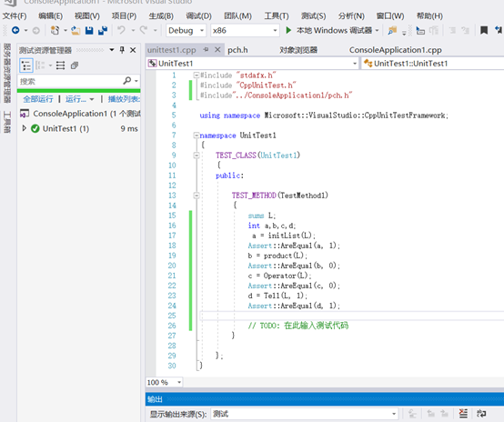Open the 调试(D) menu

click(x=198, y=15)
